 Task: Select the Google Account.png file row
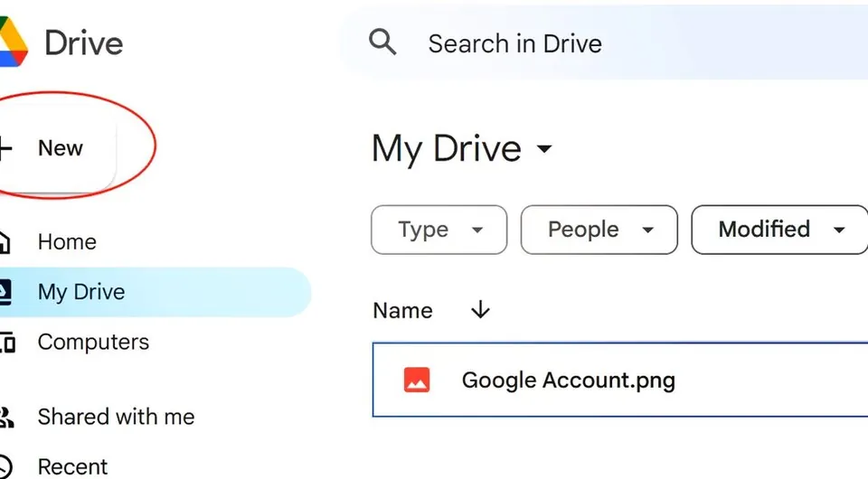[x=620, y=380]
